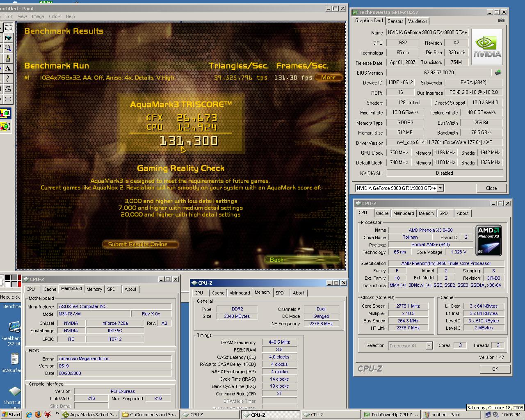This screenshot has height=420, width=525.
Task: Click the Close button in GPU-Z
Action: (491, 188)
